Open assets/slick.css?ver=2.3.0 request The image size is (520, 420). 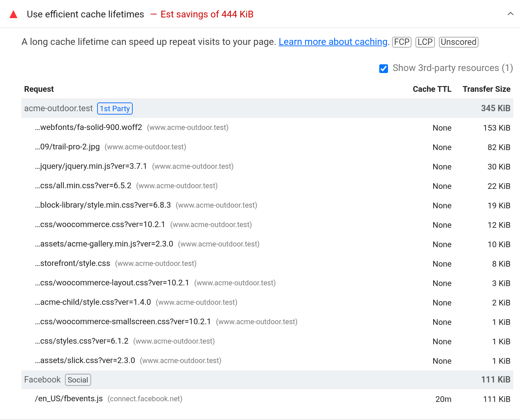tap(85, 361)
